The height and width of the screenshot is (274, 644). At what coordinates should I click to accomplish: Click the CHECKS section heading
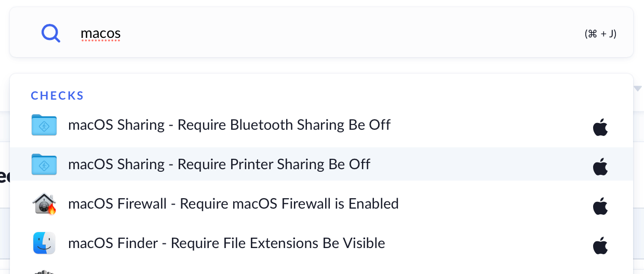coord(57,96)
